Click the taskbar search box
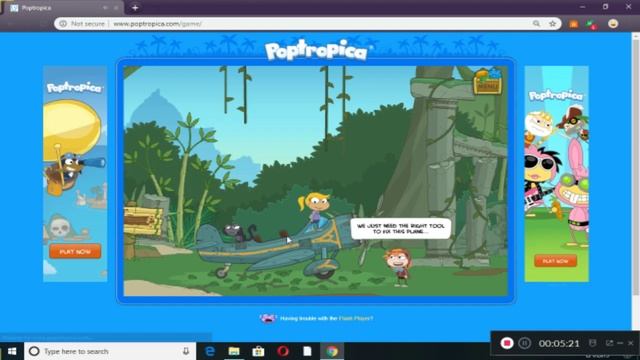 110,351
